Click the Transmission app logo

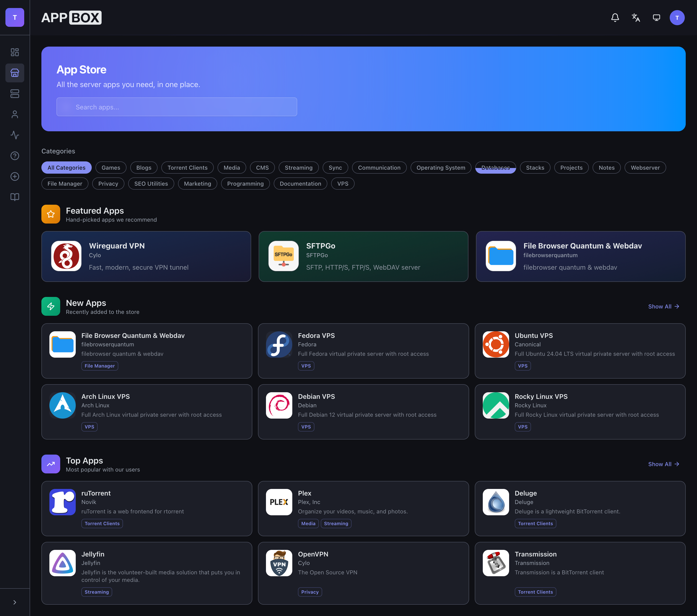(x=496, y=563)
